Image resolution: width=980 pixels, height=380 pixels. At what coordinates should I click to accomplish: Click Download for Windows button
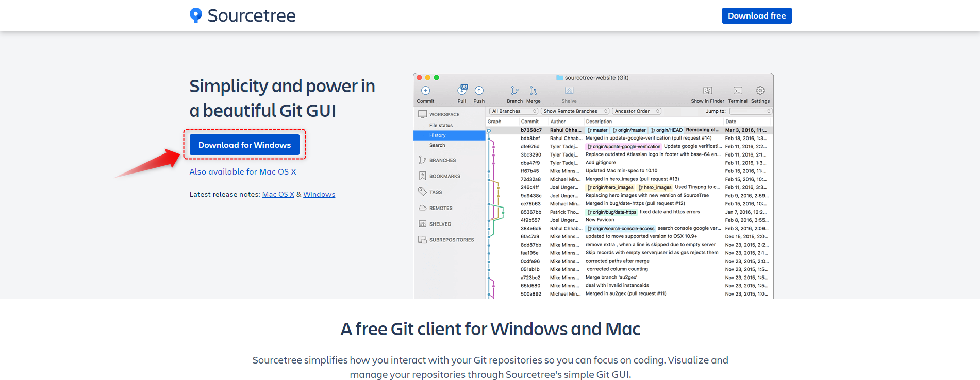(x=244, y=145)
